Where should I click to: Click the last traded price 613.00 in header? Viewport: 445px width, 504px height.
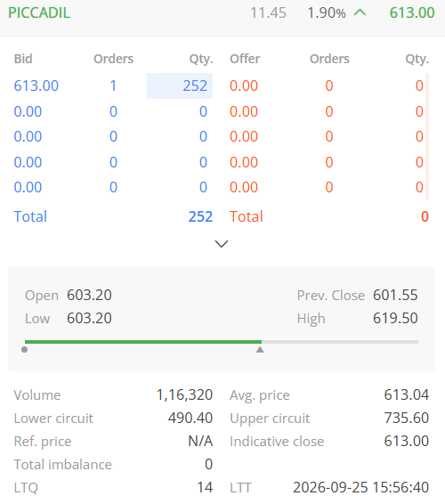click(412, 12)
